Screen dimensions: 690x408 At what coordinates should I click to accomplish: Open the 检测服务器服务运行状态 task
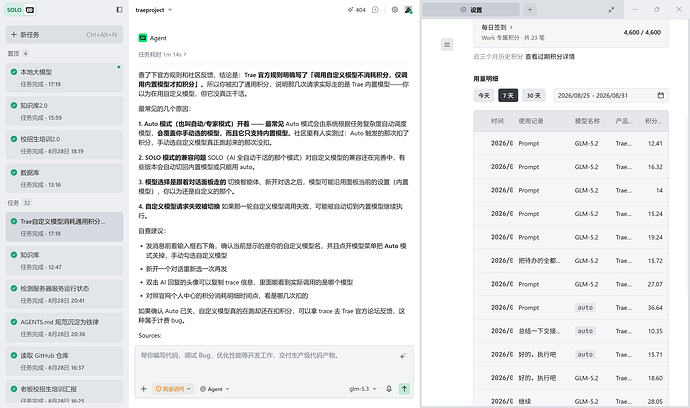tap(64, 294)
